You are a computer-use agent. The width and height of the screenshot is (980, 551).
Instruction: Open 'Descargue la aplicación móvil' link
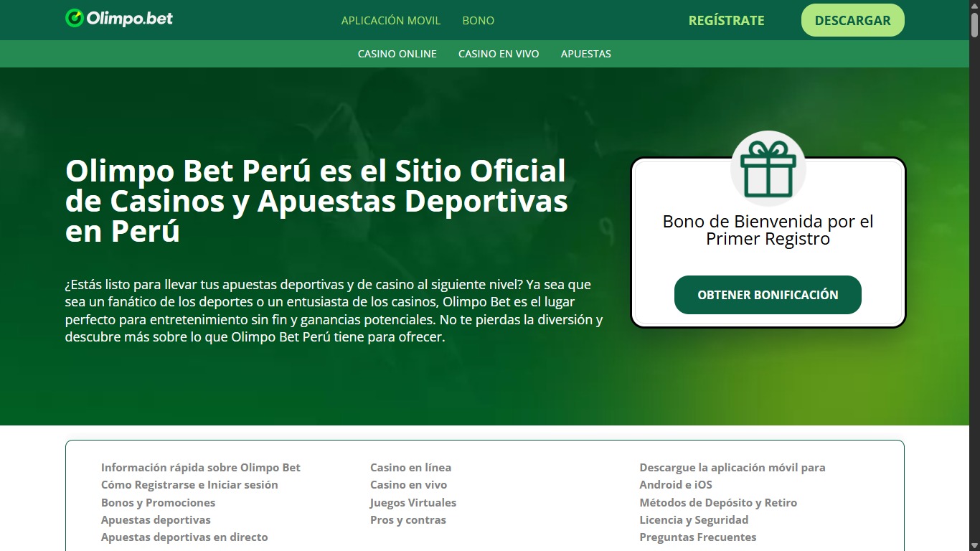732,476
